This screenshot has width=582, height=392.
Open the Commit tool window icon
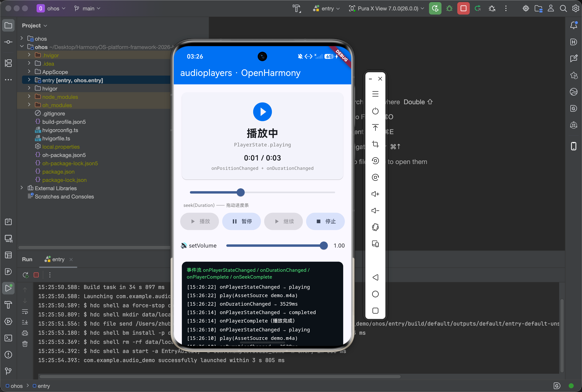tap(8, 42)
